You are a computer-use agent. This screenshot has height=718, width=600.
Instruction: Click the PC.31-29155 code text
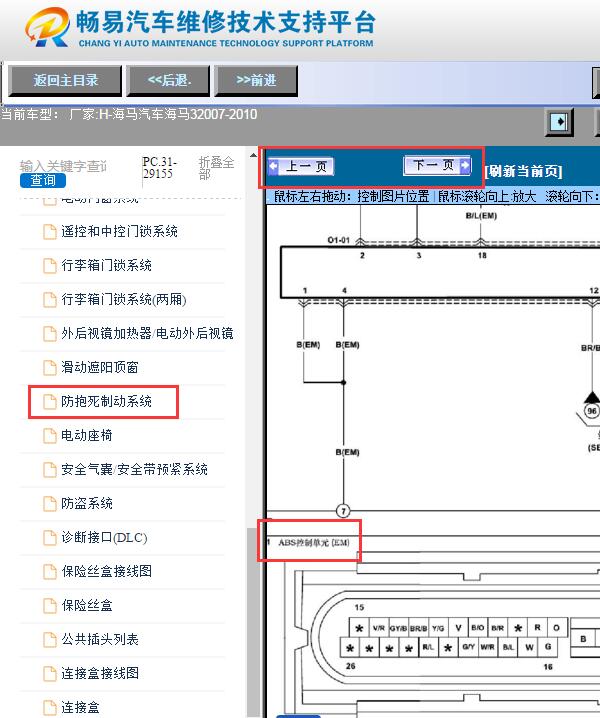(159, 168)
